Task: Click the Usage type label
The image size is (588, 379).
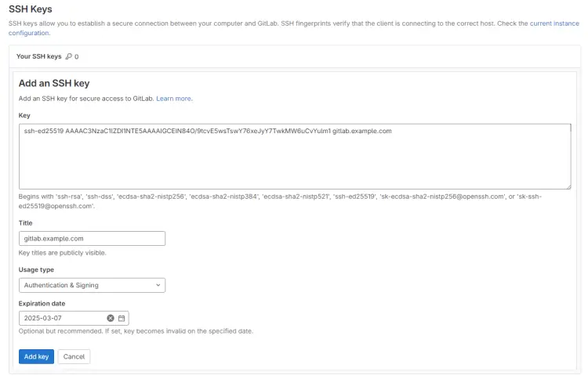Action: click(37, 270)
